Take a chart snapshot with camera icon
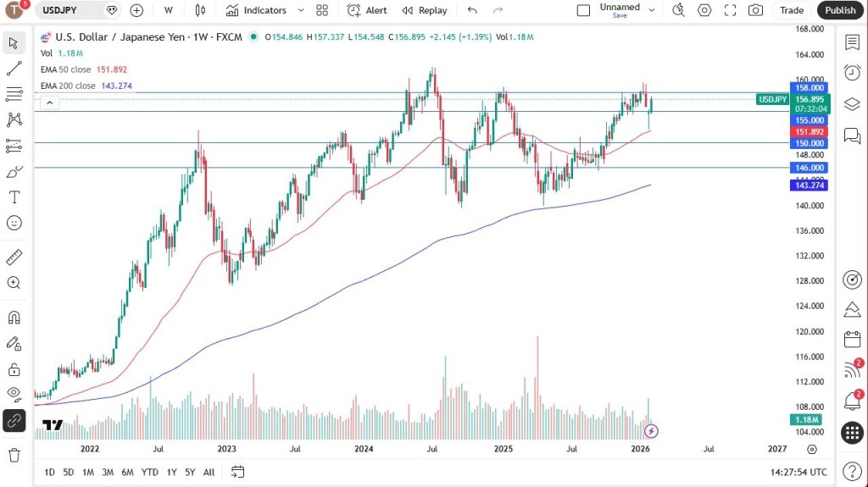This screenshot has width=868, height=487. (755, 10)
